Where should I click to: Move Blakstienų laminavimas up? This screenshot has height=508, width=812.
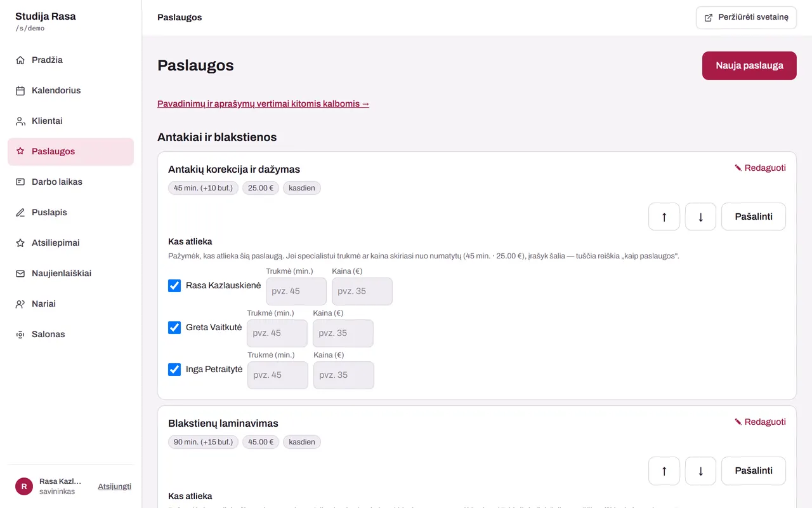664,471
